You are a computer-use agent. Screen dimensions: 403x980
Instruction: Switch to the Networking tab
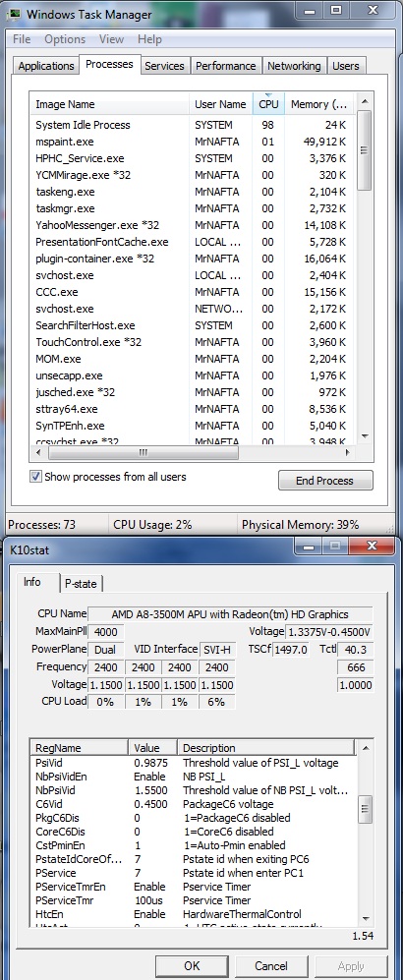tap(294, 66)
